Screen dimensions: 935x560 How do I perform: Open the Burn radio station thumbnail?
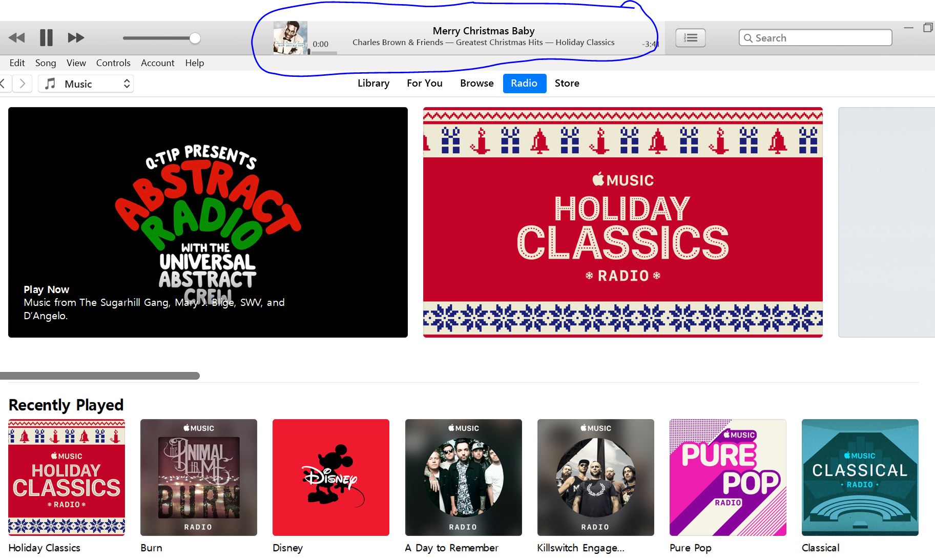click(x=199, y=478)
